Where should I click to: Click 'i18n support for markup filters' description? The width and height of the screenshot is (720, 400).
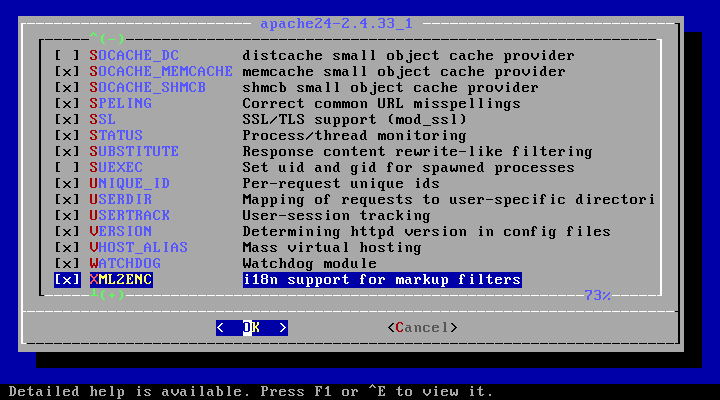click(382, 280)
